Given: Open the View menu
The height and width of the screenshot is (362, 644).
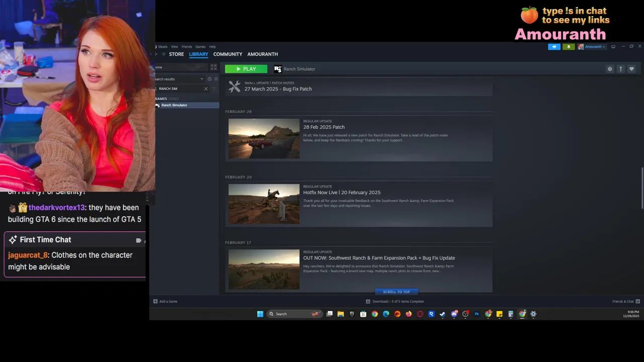Looking at the screenshot, I should [174, 47].
